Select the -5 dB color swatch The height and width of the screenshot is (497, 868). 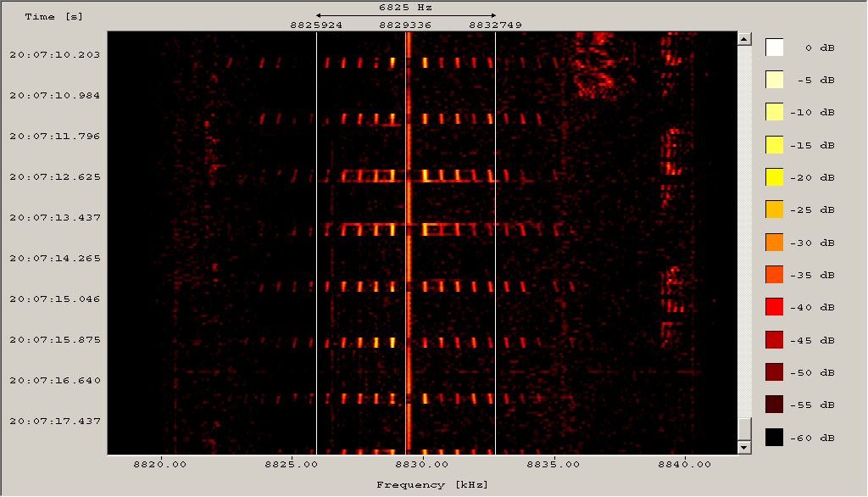[x=775, y=79]
